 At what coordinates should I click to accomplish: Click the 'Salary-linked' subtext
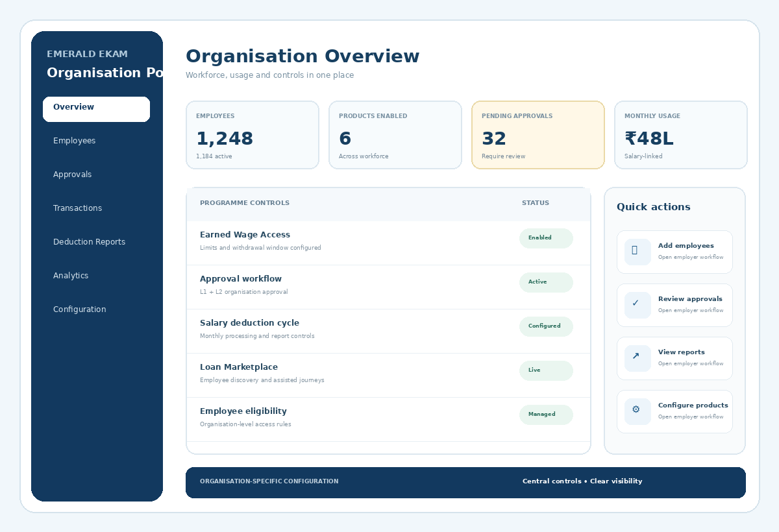coord(643,156)
